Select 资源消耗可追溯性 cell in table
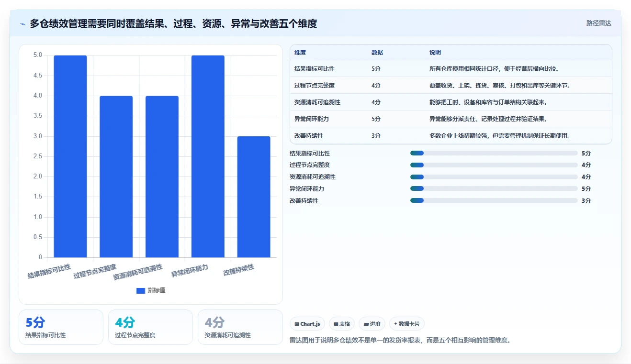 (317, 102)
